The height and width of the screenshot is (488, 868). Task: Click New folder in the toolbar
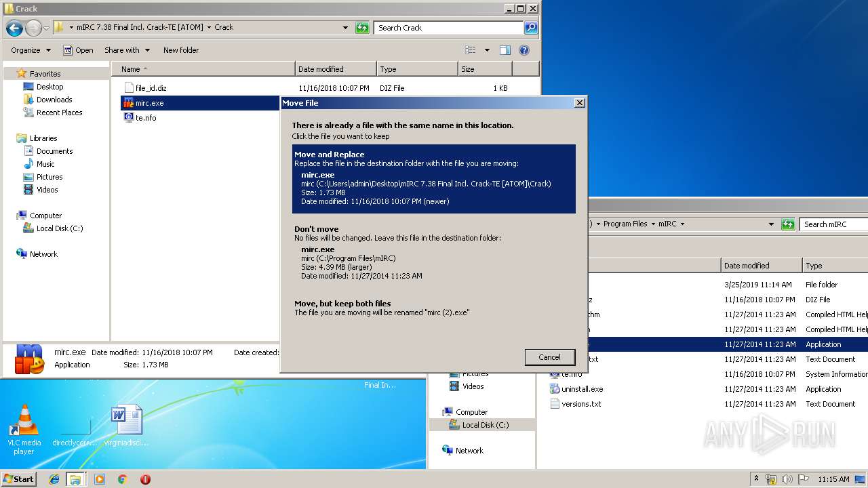point(181,50)
